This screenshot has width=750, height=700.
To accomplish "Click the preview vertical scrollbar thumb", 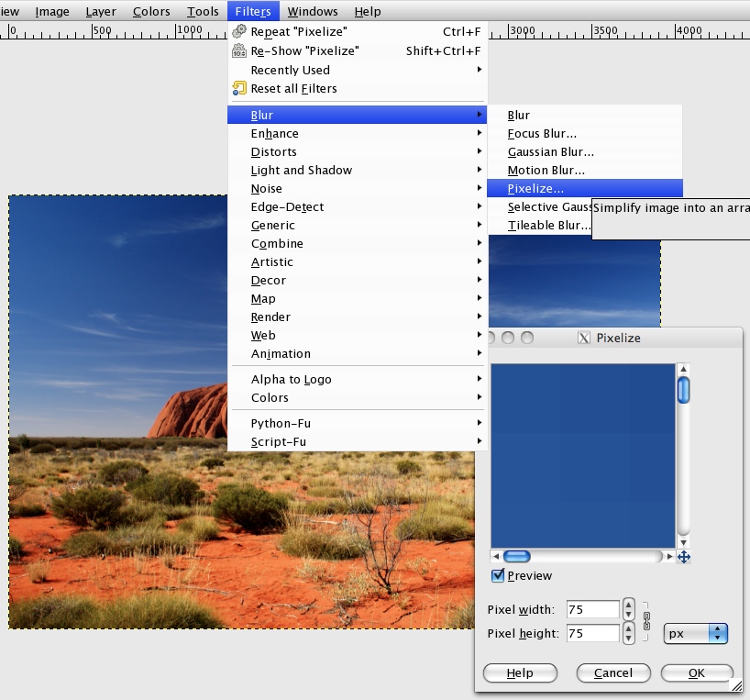I will [x=683, y=390].
